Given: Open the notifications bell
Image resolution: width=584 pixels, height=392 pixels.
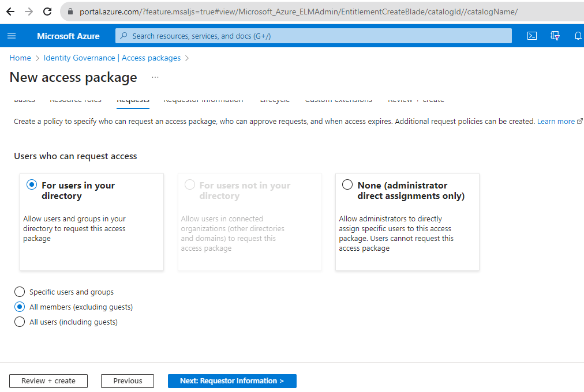Looking at the screenshot, I should pos(578,36).
